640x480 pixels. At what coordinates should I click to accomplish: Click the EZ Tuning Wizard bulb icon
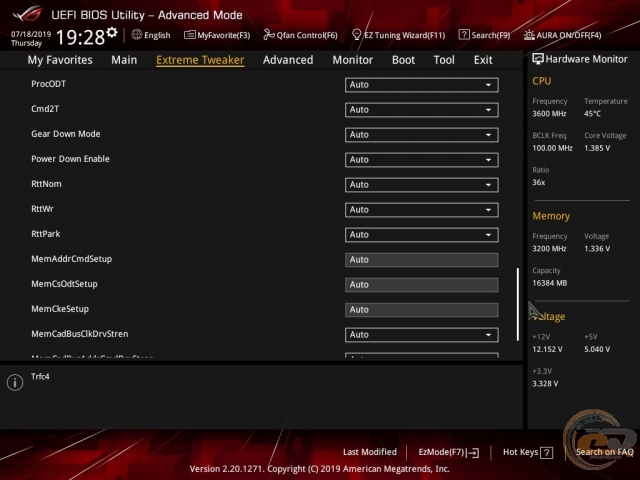coord(356,35)
